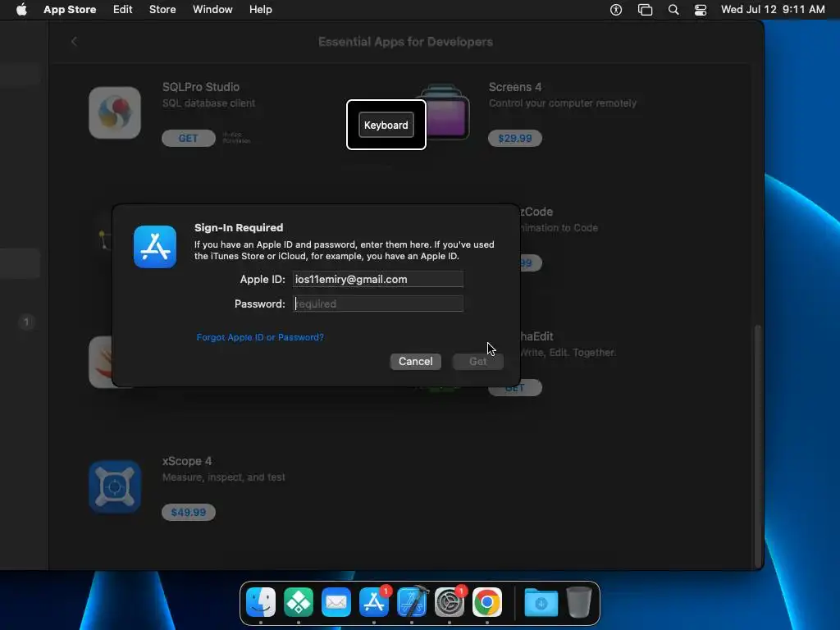The width and height of the screenshot is (840, 630).
Task: Click the Accessibility shortcuts menu bar icon
Action: click(616, 10)
